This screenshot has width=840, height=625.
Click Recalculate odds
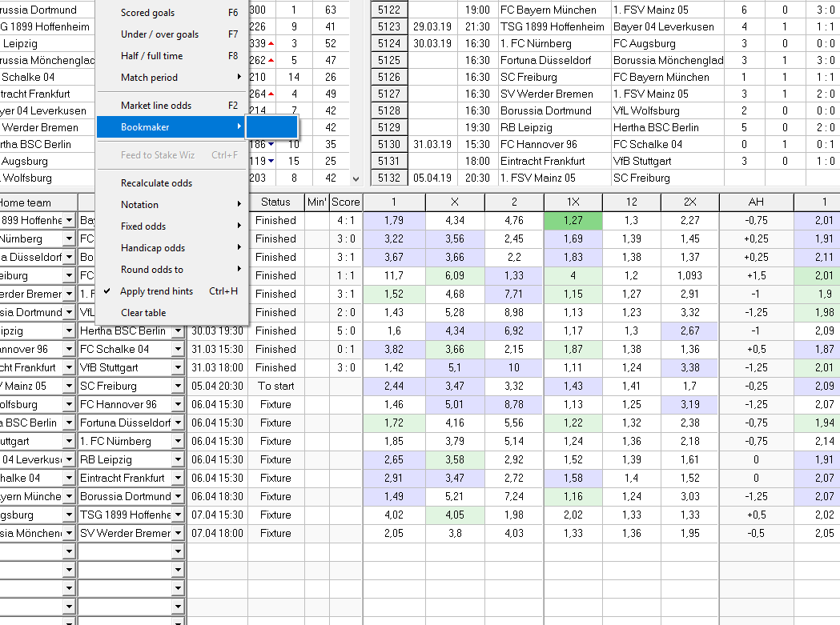tap(172, 183)
